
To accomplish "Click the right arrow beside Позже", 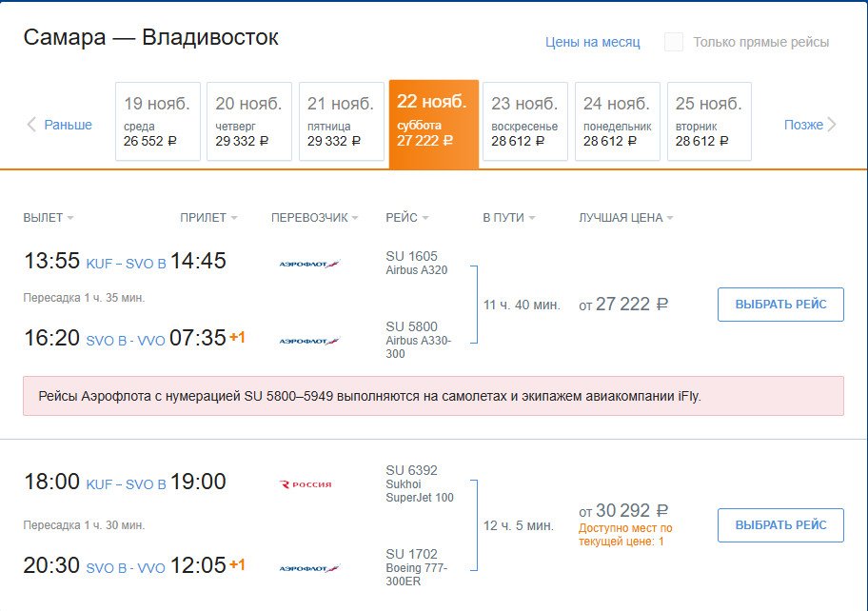I will (x=832, y=125).
